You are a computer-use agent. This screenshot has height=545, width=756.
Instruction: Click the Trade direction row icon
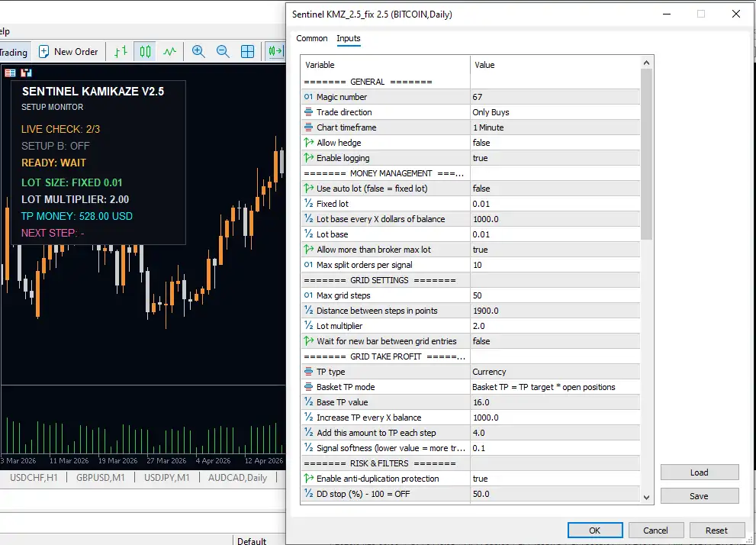coord(308,112)
